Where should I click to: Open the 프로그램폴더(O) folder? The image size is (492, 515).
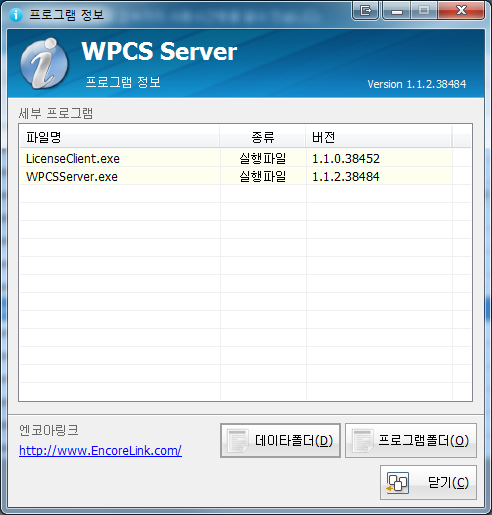coord(411,440)
